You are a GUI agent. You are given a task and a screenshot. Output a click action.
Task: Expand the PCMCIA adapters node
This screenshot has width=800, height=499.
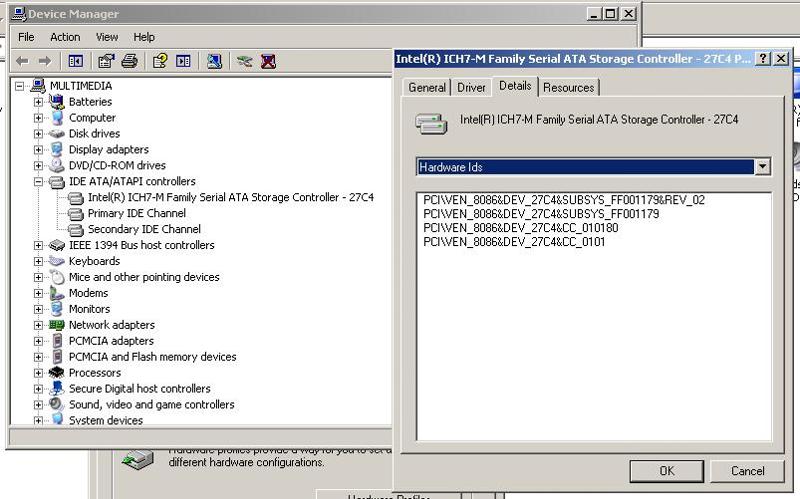(38, 341)
